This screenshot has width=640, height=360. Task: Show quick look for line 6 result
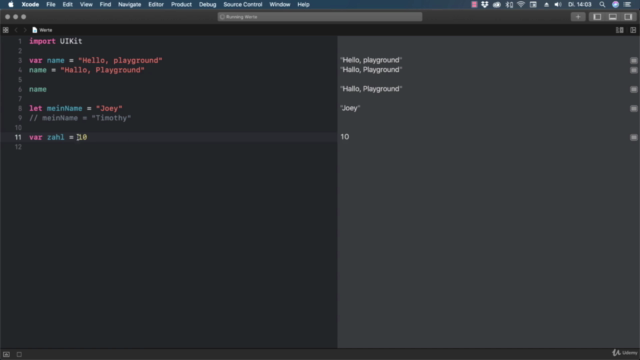633,89
